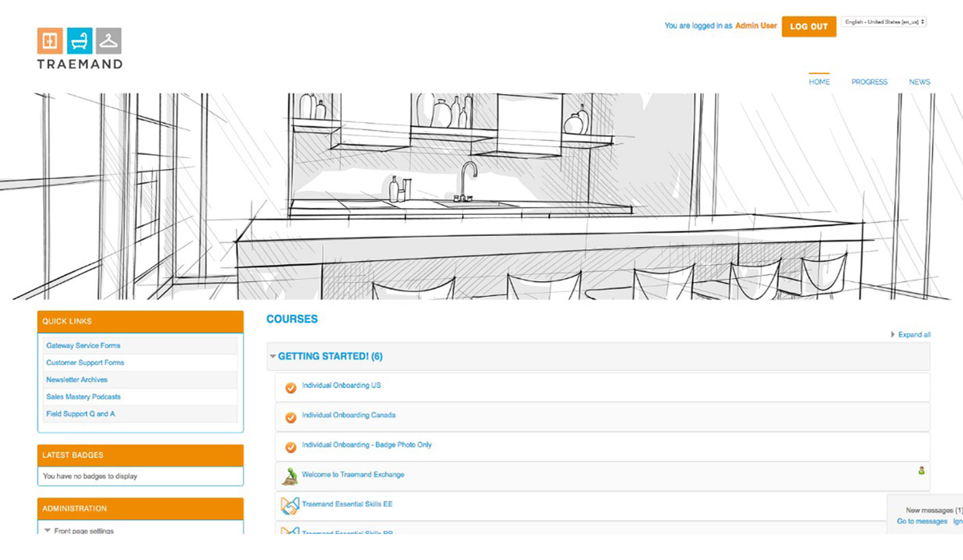Click checkmark icon beside Individual Onboarding Canada

[x=291, y=417]
